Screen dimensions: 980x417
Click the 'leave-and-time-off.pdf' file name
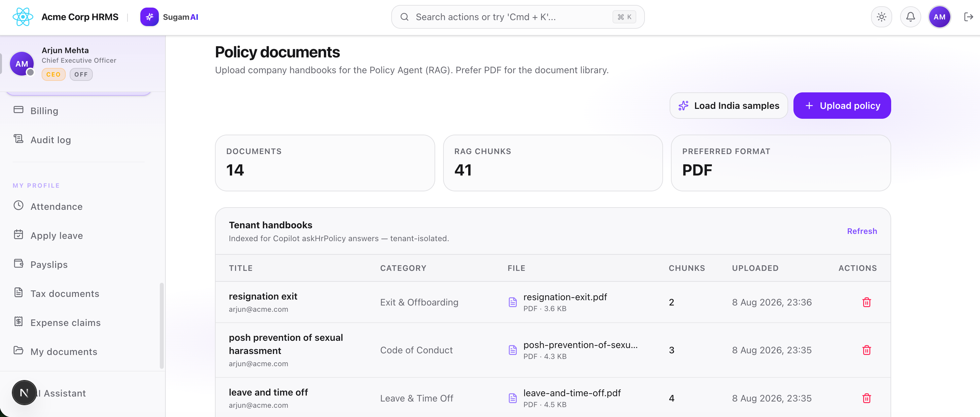pyautogui.click(x=572, y=393)
